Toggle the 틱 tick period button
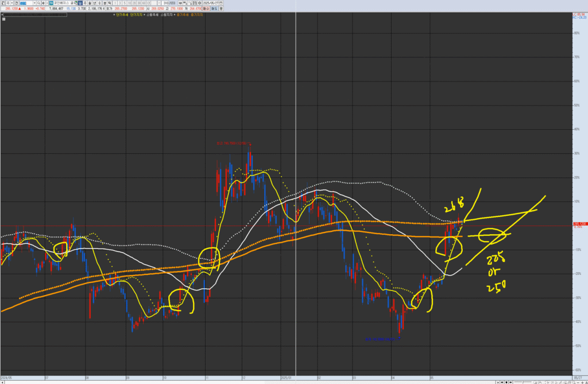 (x=110, y=3)
